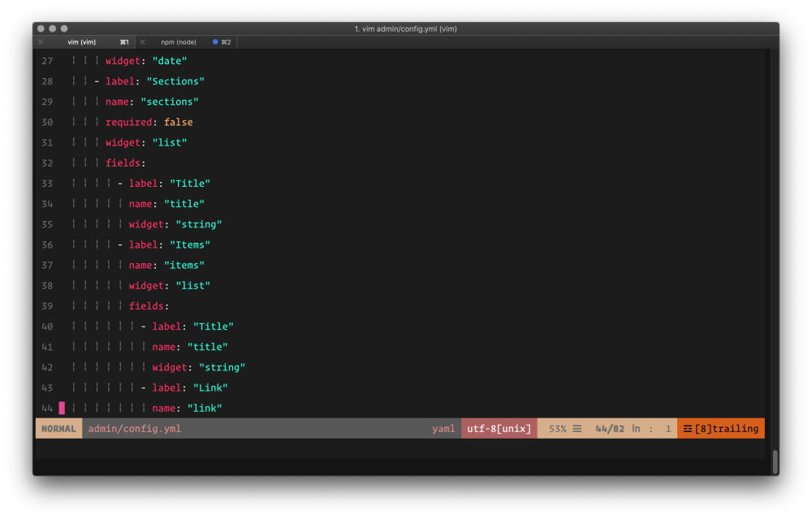Image resolution: width=812 pixels, height=519 pixels.
Task: Click the pink cursor block on line 44
Action: pos(62,409)
